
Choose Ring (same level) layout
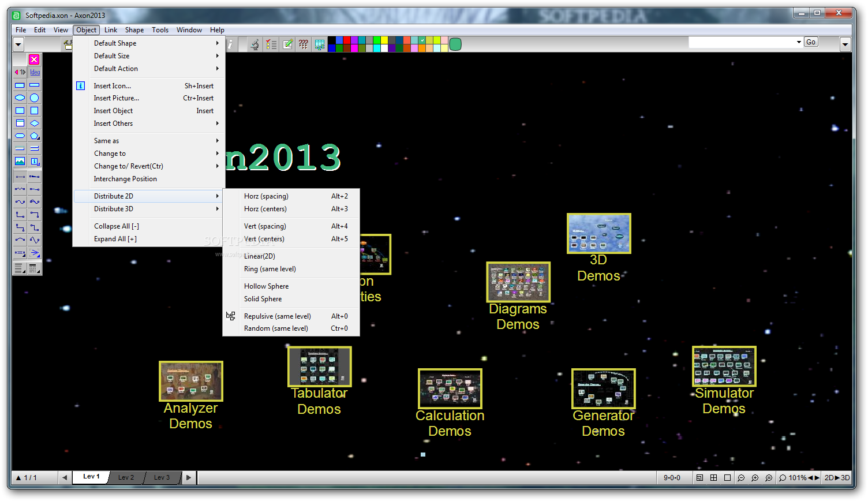[291, 269]
